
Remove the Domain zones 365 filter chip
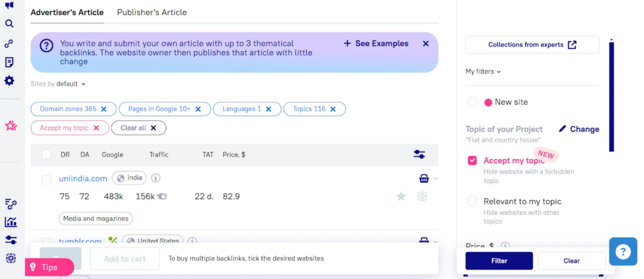[x=104, y=109]
